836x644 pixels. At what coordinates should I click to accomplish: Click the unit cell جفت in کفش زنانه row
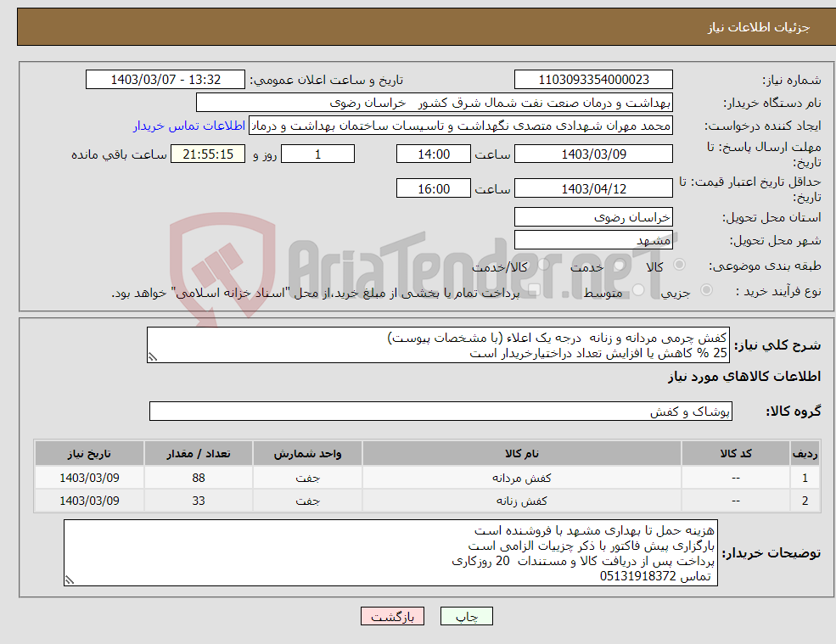coord(307,501)
